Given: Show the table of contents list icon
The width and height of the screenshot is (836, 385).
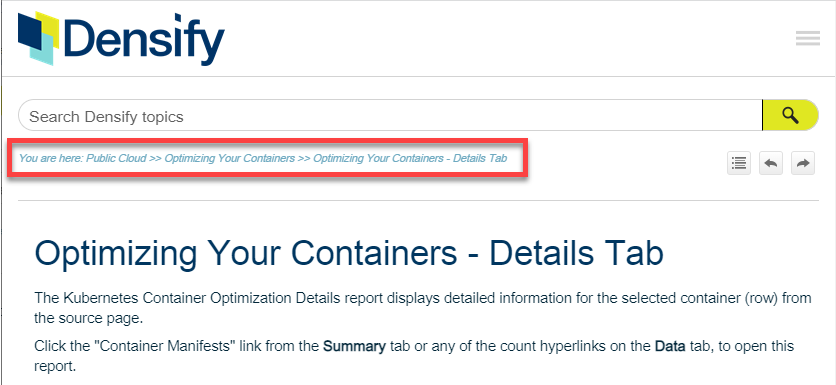Looking at the screenshot, I should coord(739,164).
